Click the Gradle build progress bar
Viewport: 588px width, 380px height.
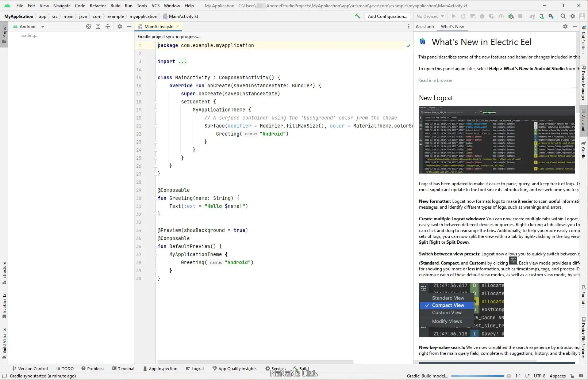coord(477,376)
